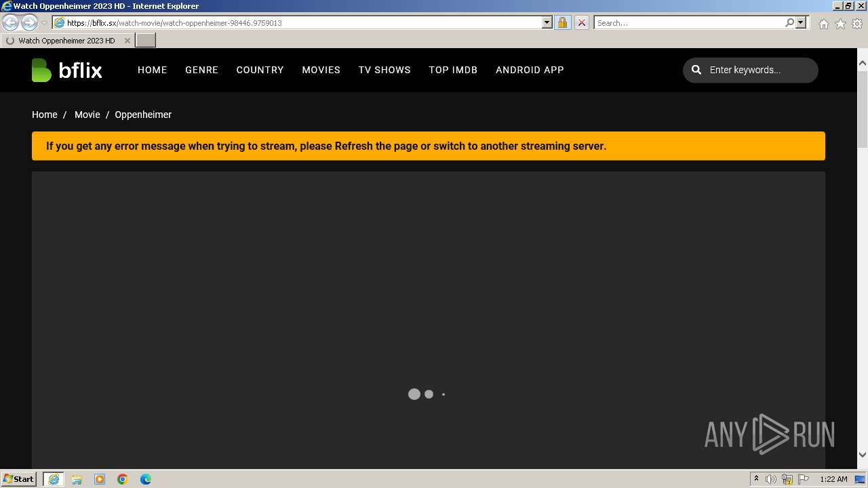Open the Windows Start menu

pos(19,479)
